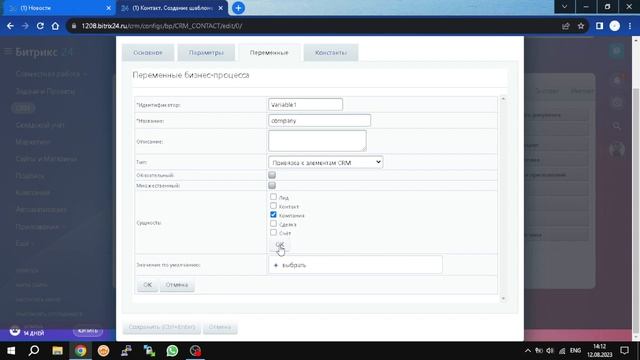Open the Chrome home page
Viewport: 640px width, 360px height.
[x=55, y=26]
